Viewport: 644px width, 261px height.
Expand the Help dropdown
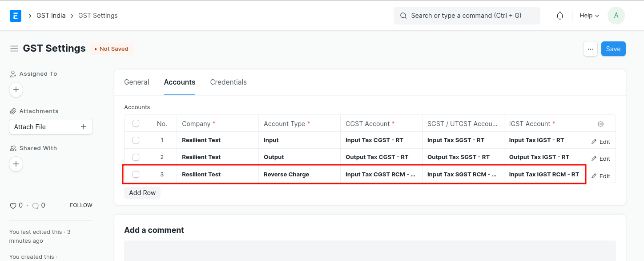click(x=589, y=16)
